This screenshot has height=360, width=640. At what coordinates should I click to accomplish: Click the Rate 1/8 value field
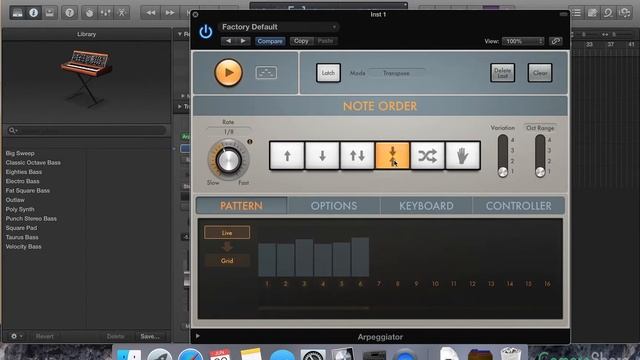229,132
